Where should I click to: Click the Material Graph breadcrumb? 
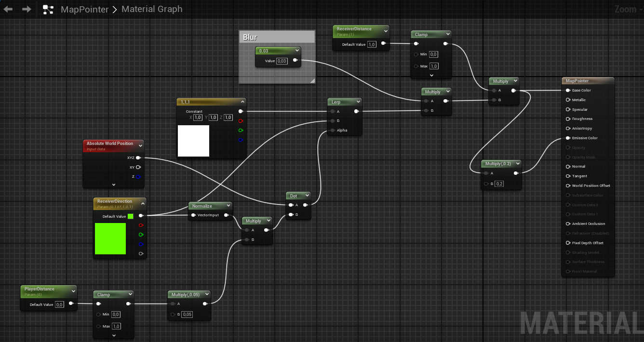coord(152,9)
